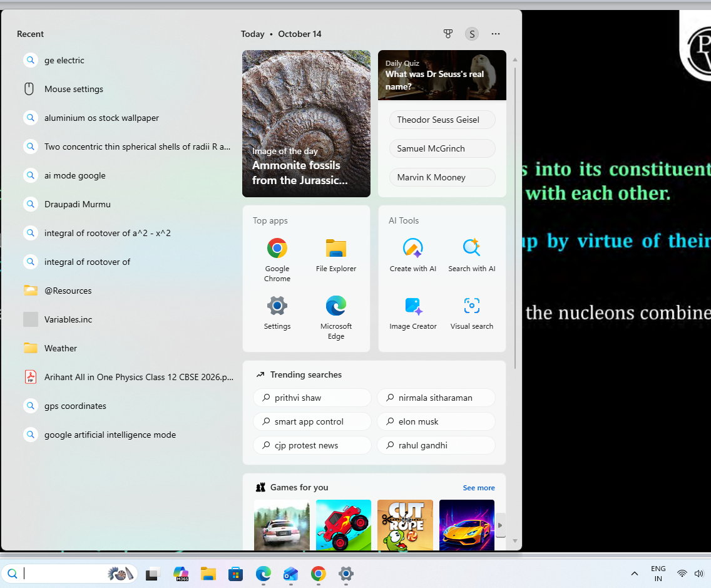The height and width of the screenshot is (588, 711).
Task: Pick quiz answer Marvin K Mooney
Action: click(x=442, y=177)
